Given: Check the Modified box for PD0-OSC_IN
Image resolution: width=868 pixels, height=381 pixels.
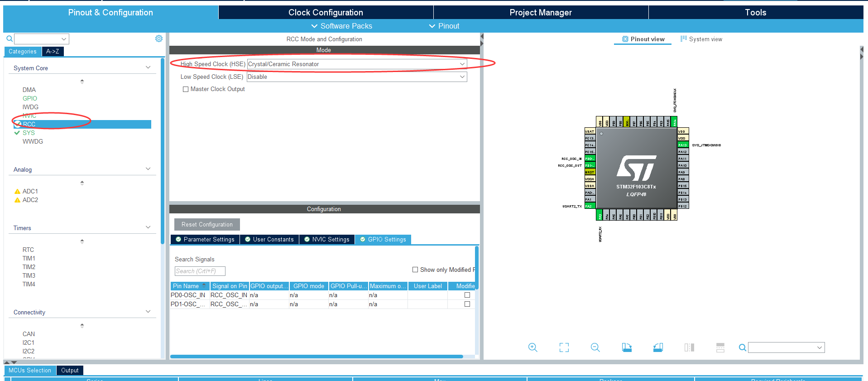Looking at the screenshot, I should click(467, 295).
